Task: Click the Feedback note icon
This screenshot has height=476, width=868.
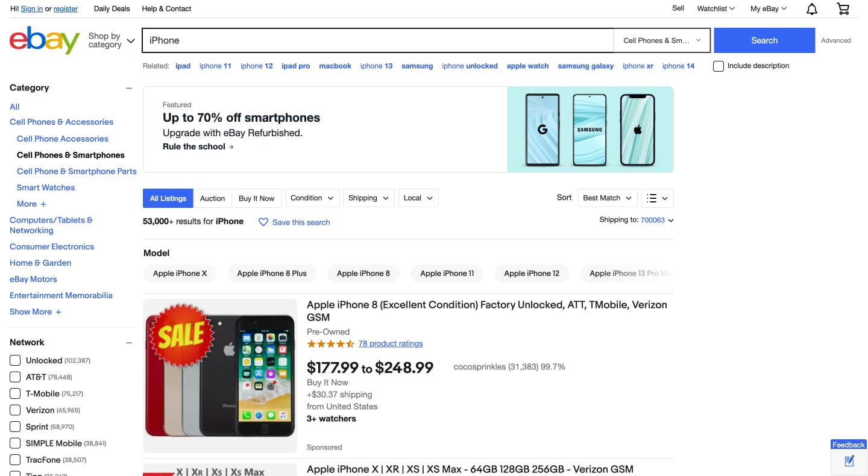Action: pos(849,461)
